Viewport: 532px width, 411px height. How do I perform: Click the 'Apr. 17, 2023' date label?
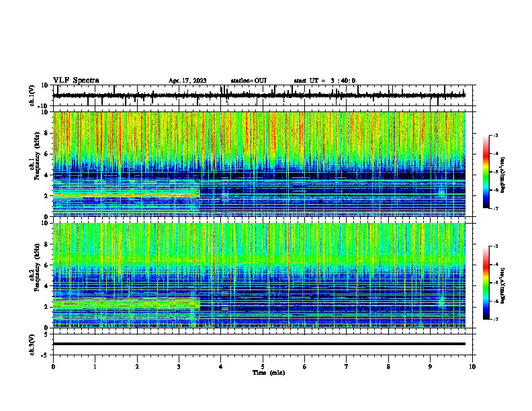tap(187, 81)
